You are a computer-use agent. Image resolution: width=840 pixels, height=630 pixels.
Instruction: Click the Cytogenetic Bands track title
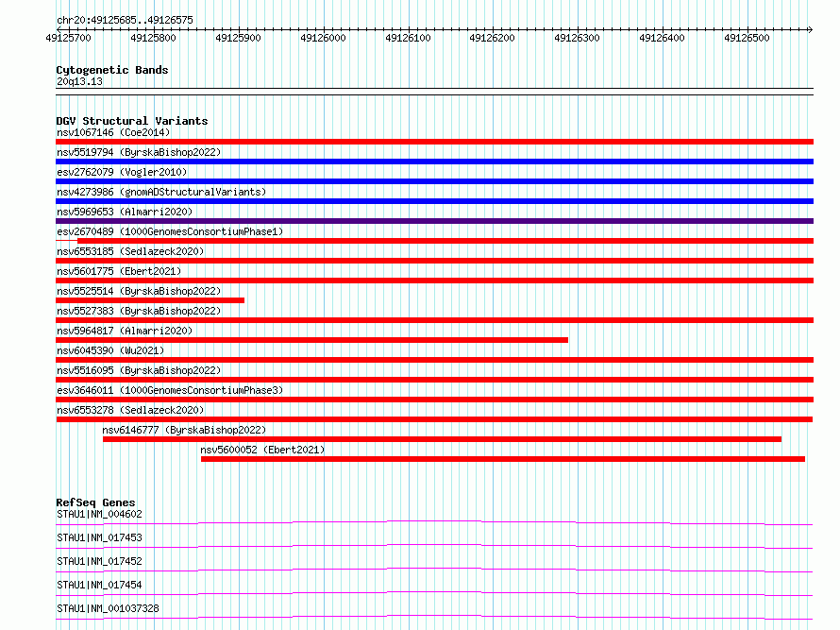(x=112, y=70)
